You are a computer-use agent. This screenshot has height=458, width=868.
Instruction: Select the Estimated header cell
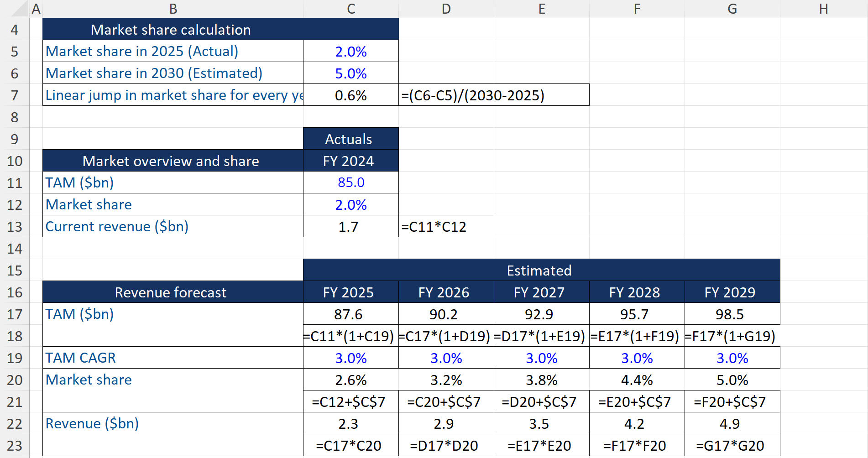point(541,271)
